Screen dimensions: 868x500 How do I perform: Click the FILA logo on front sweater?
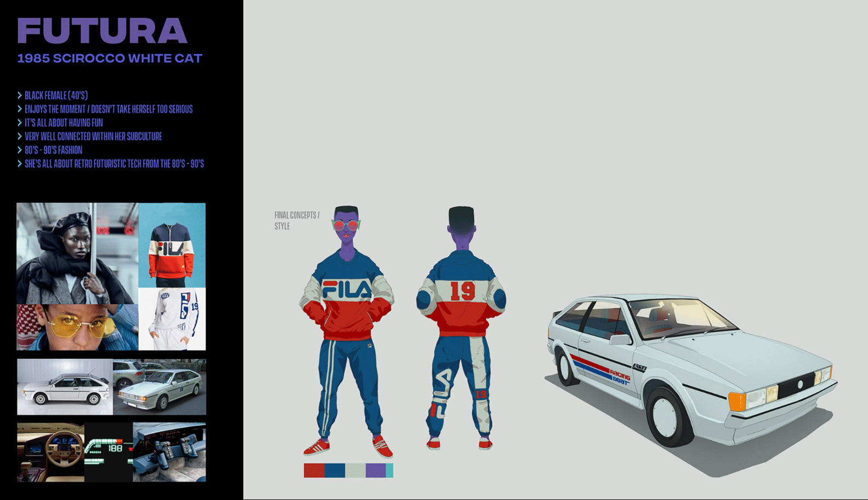click(347, 289)
